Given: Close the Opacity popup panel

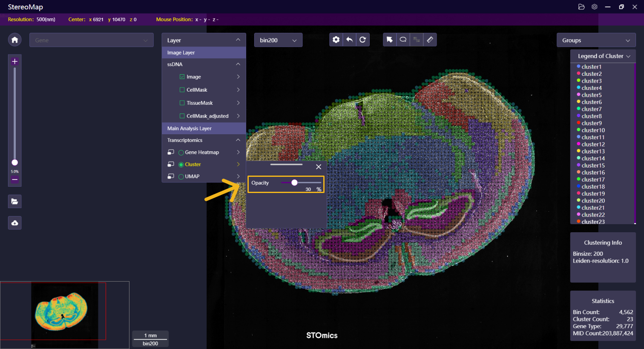Looking at the screenshot, I should [319, 167].
